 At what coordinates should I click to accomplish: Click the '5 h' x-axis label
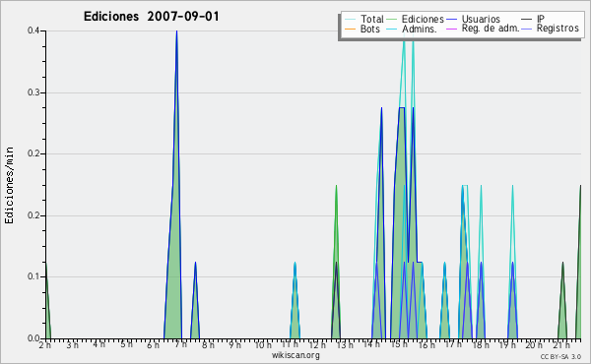point(127,344)
